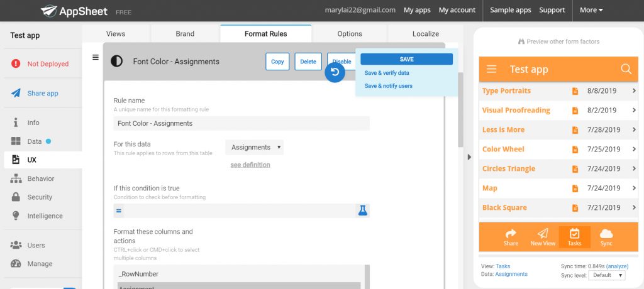Click the editor pane vertical scrollbar
This screenshot has width=644, height=289.
click(x=460, y=109)
